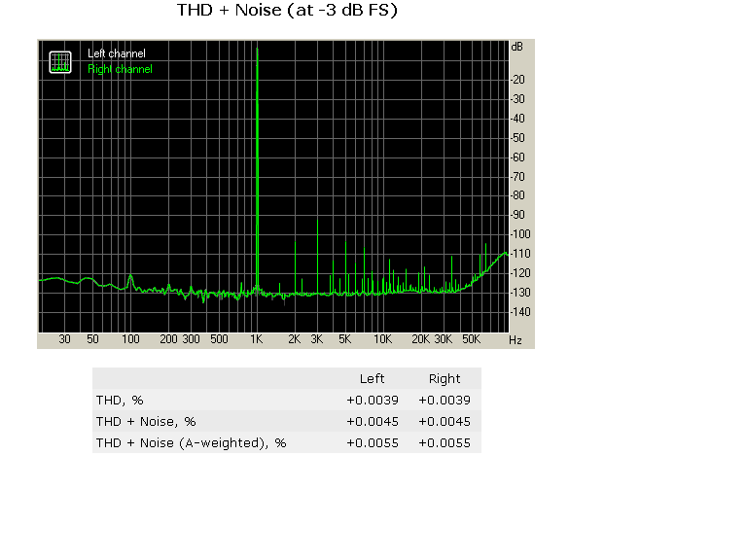Screen dimensions: 747x560
Task: Select the 'Right channel' legend label
Action: [120, 69]
